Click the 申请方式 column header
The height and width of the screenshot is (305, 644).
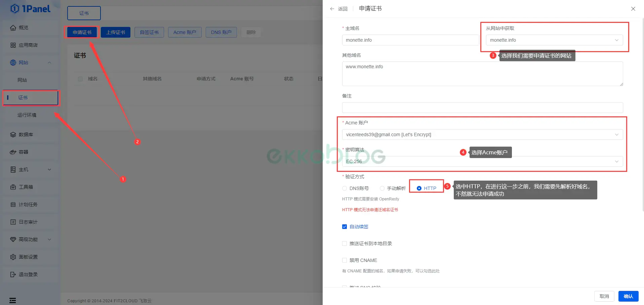point(206,79)
